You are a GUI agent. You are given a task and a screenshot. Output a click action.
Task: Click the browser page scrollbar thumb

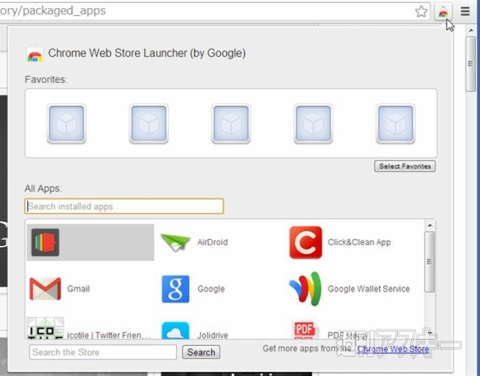tap(471, 64)
